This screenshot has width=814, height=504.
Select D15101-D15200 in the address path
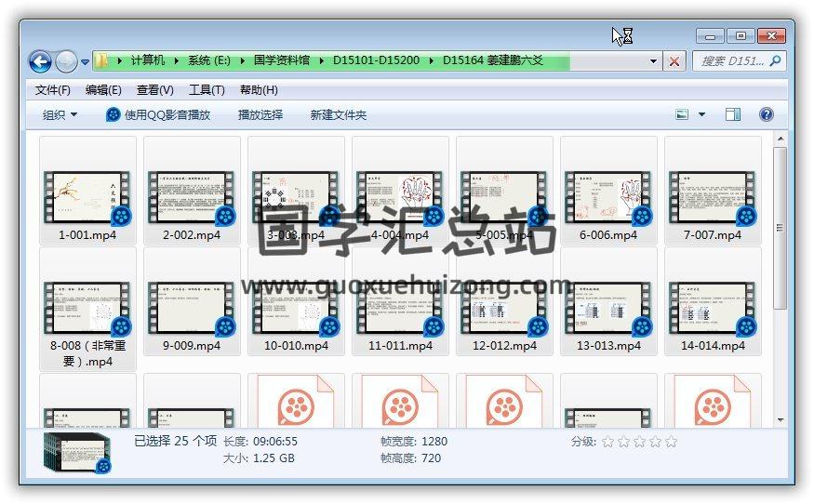tap(376, 60)
